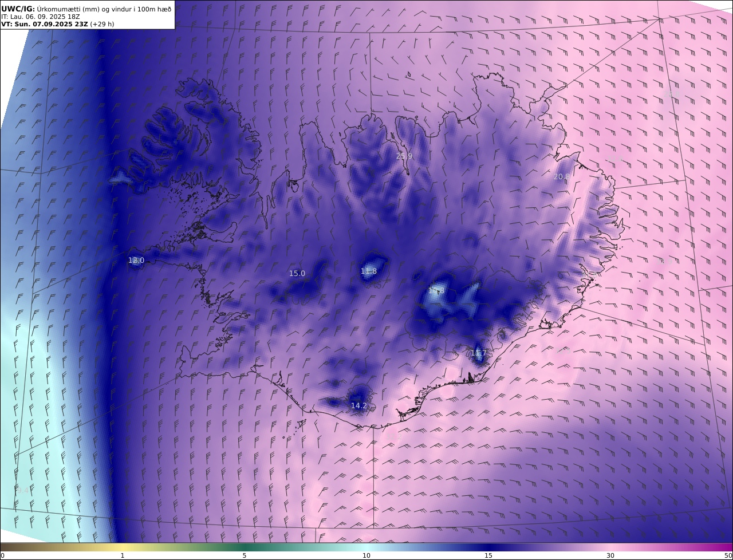Click the colorbar tick label 0
Image resolution: width=733 pixels, height=560 pixels.
[2, 555]
